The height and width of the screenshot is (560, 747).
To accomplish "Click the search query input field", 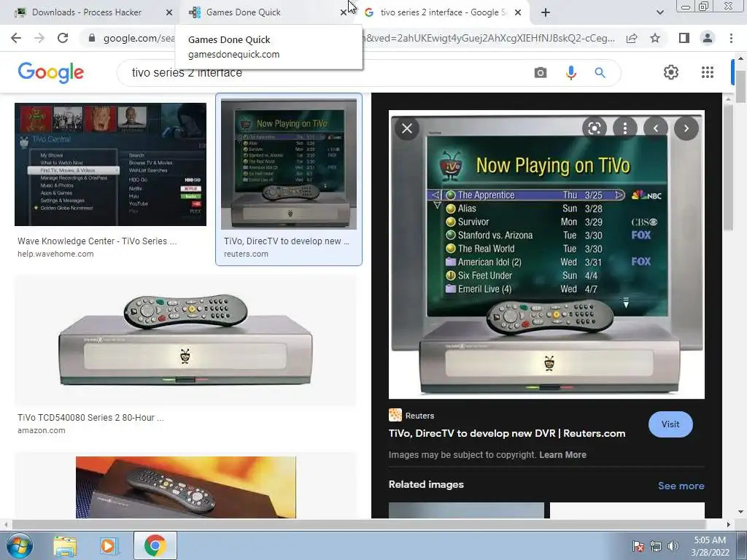I will (x=324, y=72).
